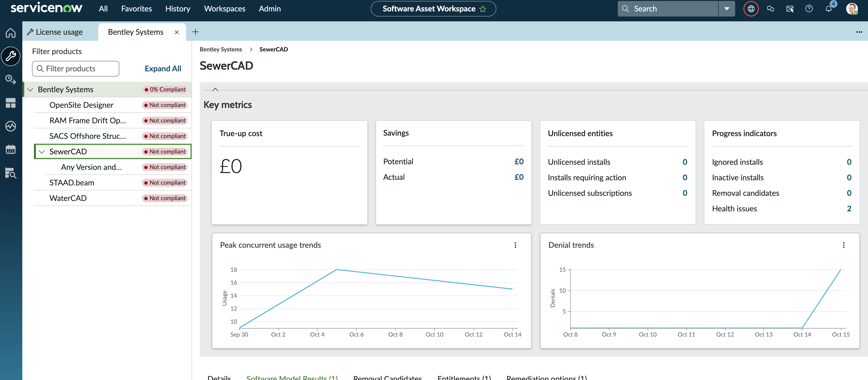The height and width of the screenshot is (380, 868).
Task: Click the SewerCAD breadcrumb
Action: tap(273, 50)
